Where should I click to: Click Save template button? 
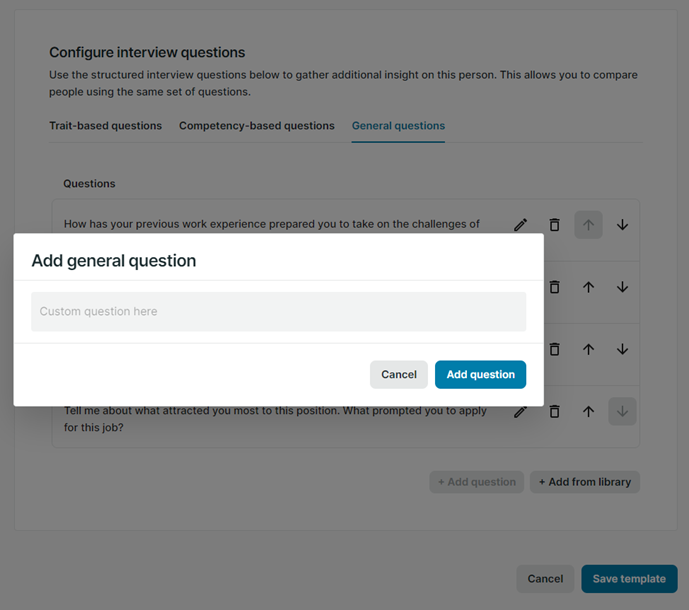(629, 579)
